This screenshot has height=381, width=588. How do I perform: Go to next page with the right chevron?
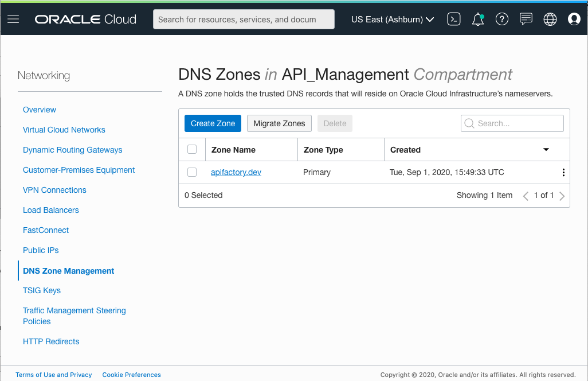pos(562,196)
